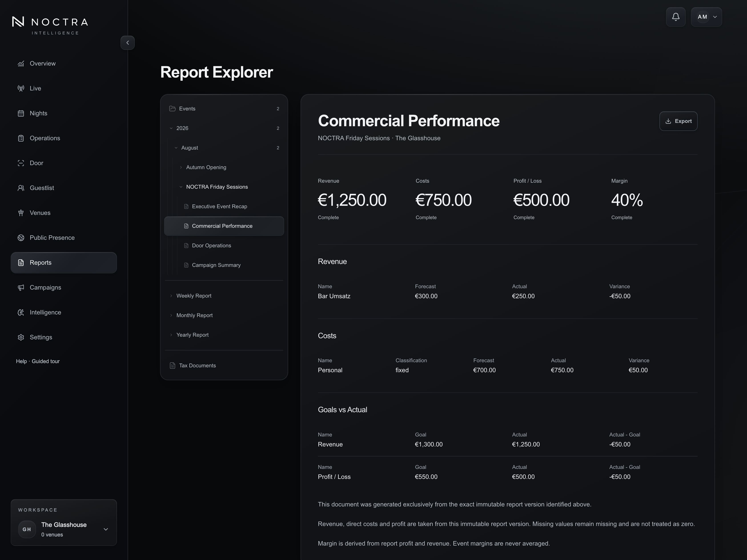
Task: Click the Door scan icon
Action: [x=21, y=163]
